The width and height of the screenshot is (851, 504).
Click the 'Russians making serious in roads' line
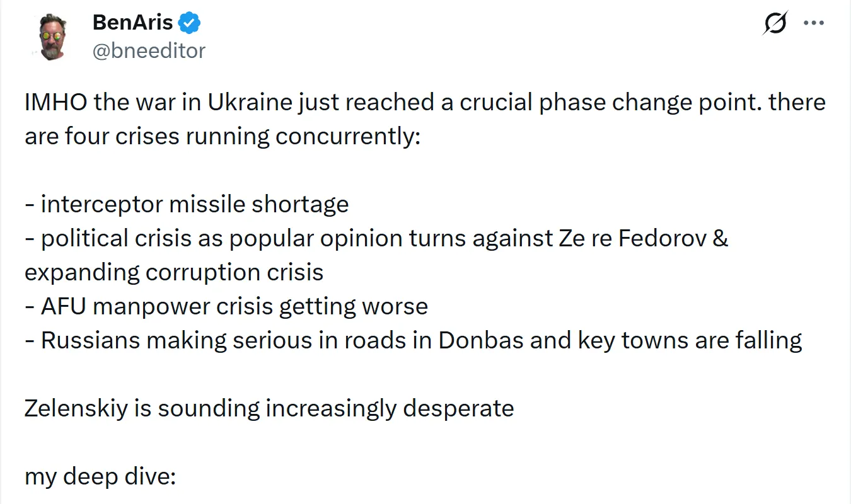click(x=413, y=340)
